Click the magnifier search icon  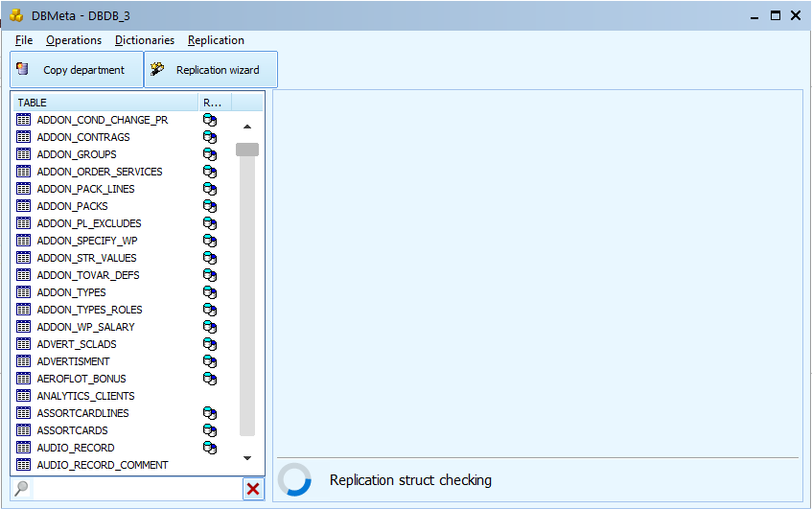[21, 489]
